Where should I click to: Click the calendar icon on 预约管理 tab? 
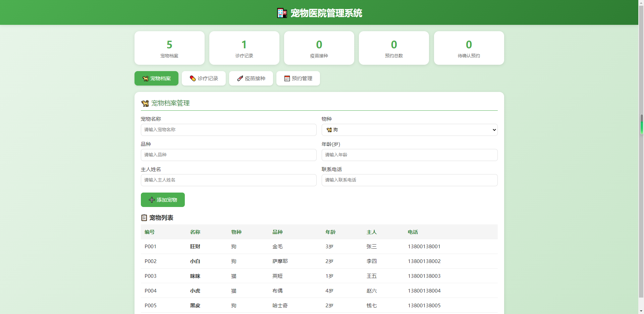[x=287, y=78]
